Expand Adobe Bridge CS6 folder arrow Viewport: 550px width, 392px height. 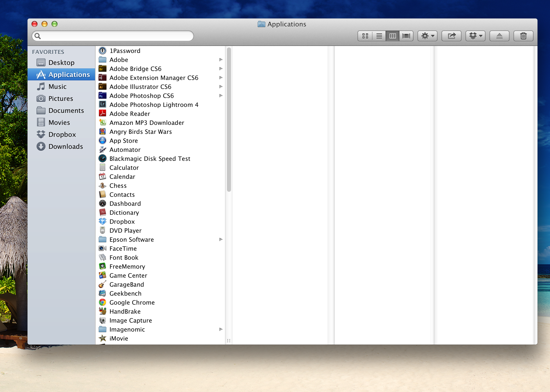pos(221,69)
